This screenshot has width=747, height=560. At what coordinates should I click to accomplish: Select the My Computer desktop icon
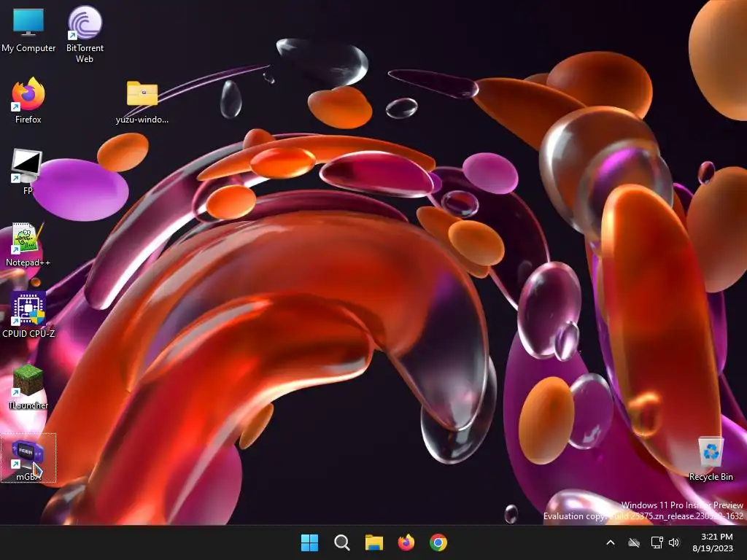click(28, 29)
